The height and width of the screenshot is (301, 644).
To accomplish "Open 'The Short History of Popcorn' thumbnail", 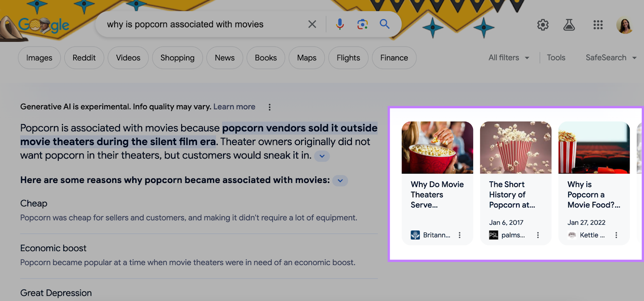I will click(x=516, y=147).
